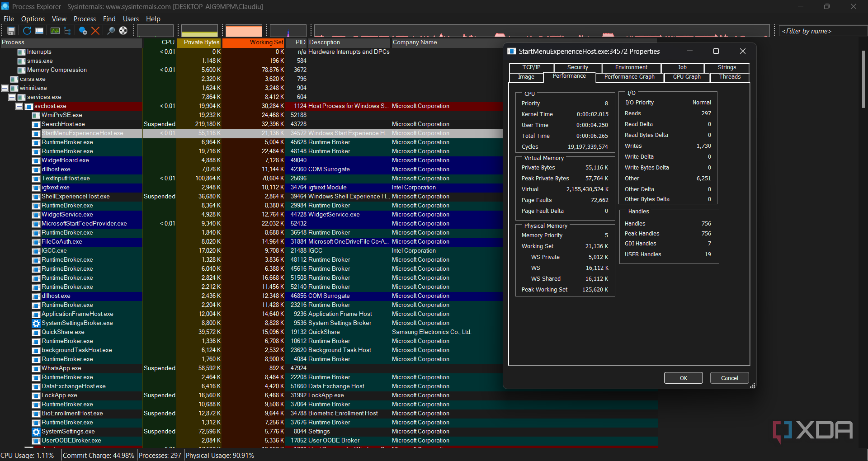Open the Process menu

tap(84, 19)
